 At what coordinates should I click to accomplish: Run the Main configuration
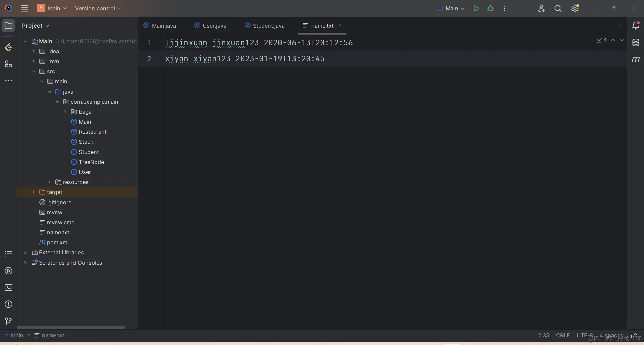[476, 8]
